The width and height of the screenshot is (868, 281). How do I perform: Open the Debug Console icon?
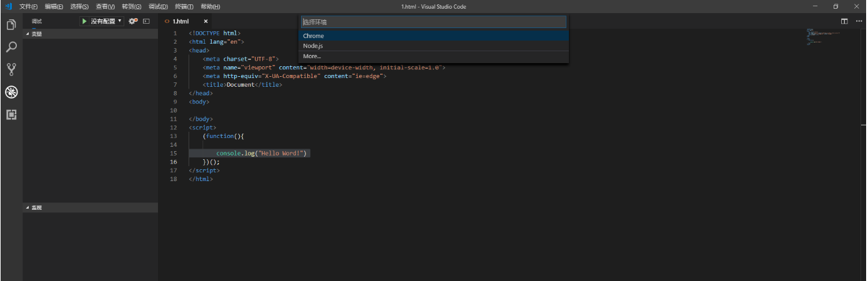(x=147, y=21)
